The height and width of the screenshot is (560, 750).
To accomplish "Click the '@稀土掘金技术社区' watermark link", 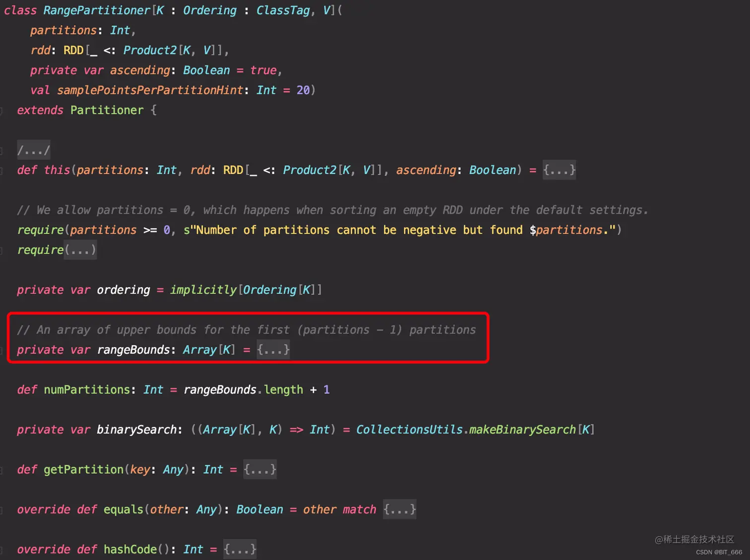I will coord(695,540).
